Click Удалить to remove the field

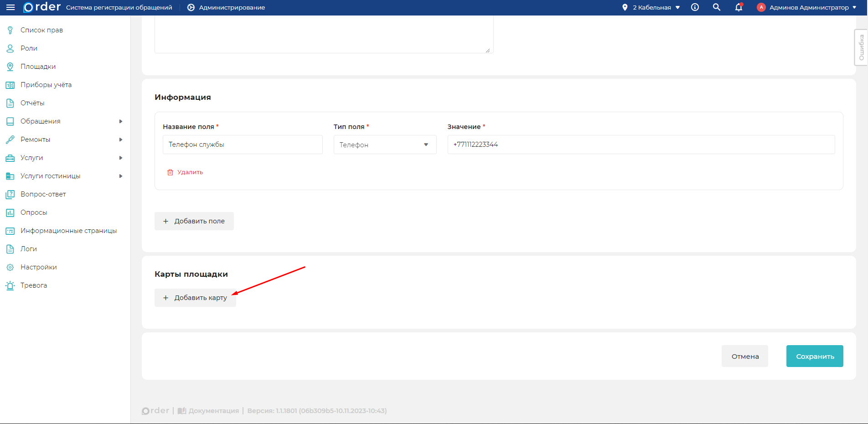coord(185,172)
